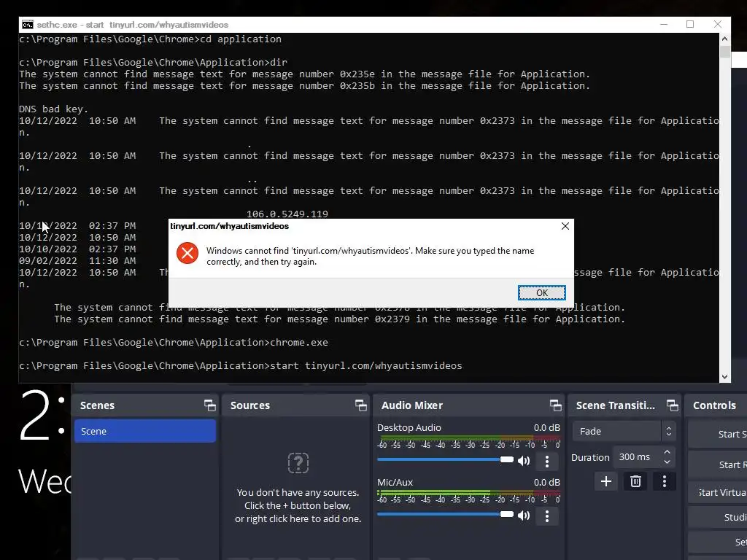747x560 pixels.
Task: Click OK in the error dialog
Action: click(542, 293)
